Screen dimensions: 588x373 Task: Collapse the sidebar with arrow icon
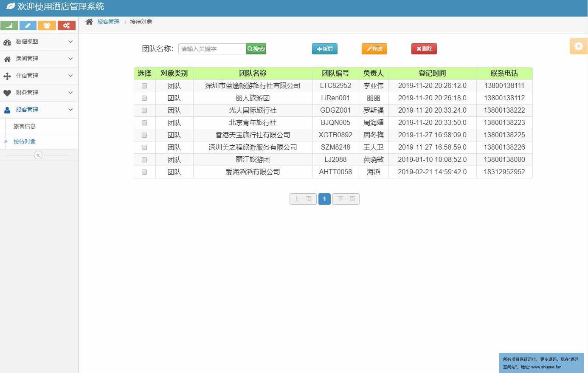coord(38,155)
